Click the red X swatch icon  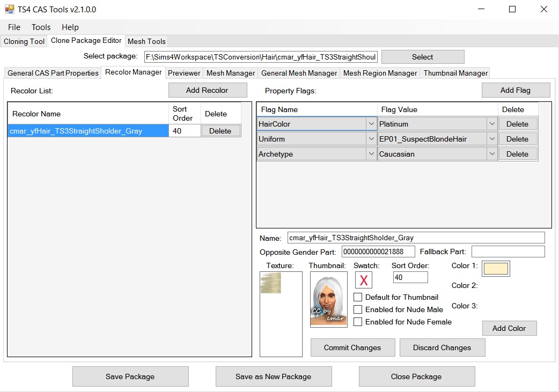[363, 280]
